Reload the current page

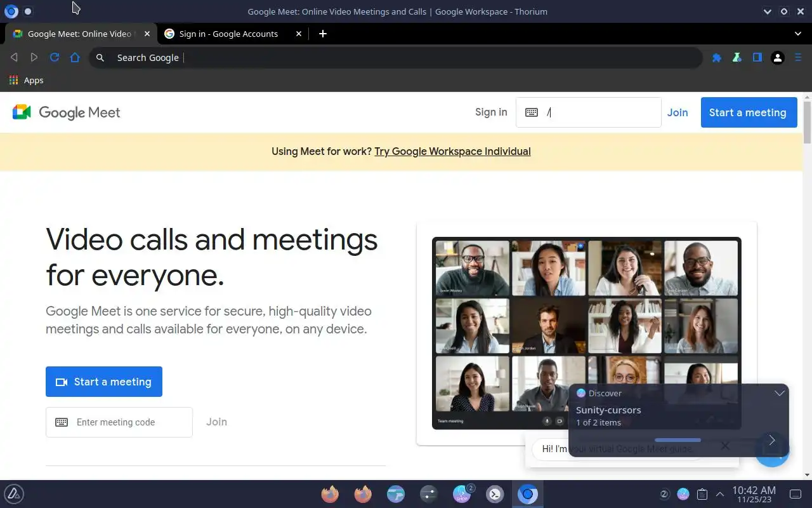[55, 58]
